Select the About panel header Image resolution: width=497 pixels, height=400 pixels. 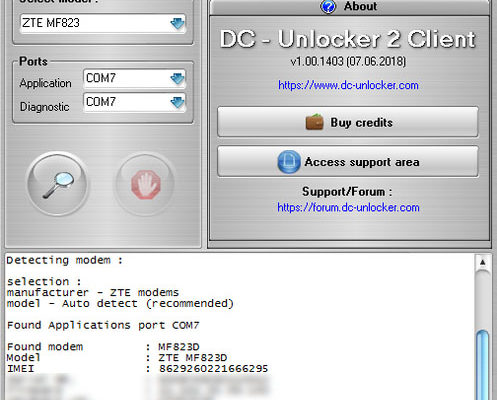[x=349, y=7]
